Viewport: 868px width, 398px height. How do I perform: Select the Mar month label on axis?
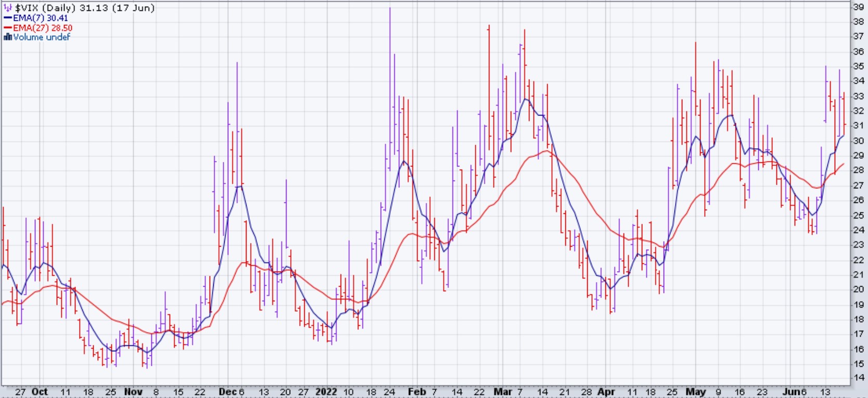pos(502,392)
